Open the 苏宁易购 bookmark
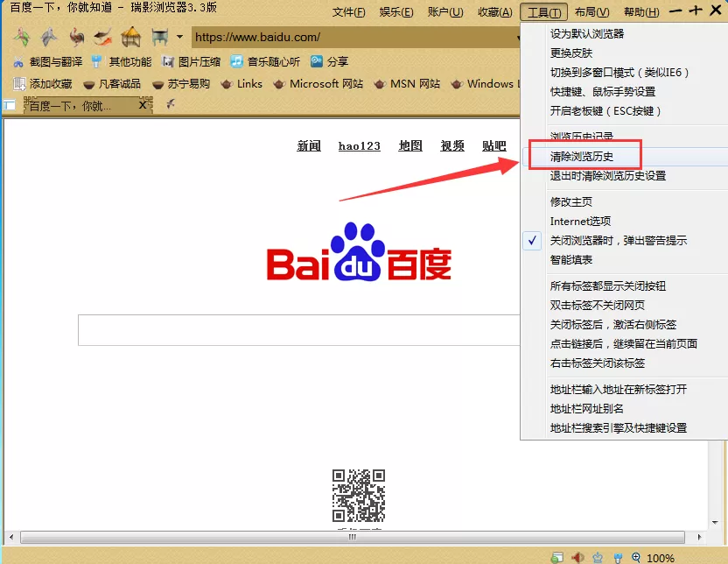 (181, 83)
